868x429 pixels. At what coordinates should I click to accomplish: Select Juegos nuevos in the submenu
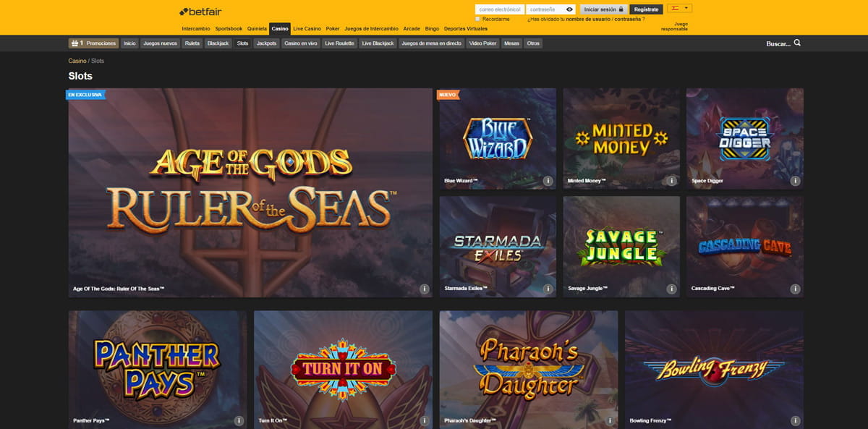coord(161,43)
